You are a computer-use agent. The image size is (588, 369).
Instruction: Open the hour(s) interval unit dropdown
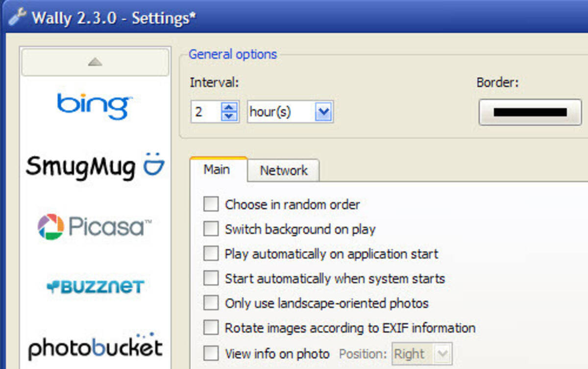pyautogui.click(x=323, y=112)
